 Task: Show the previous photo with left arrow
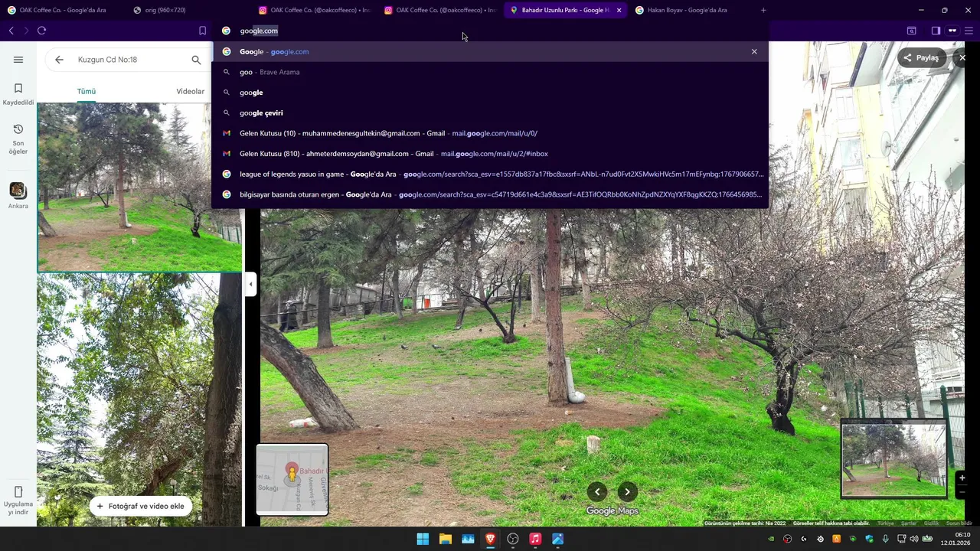(597, 492)
